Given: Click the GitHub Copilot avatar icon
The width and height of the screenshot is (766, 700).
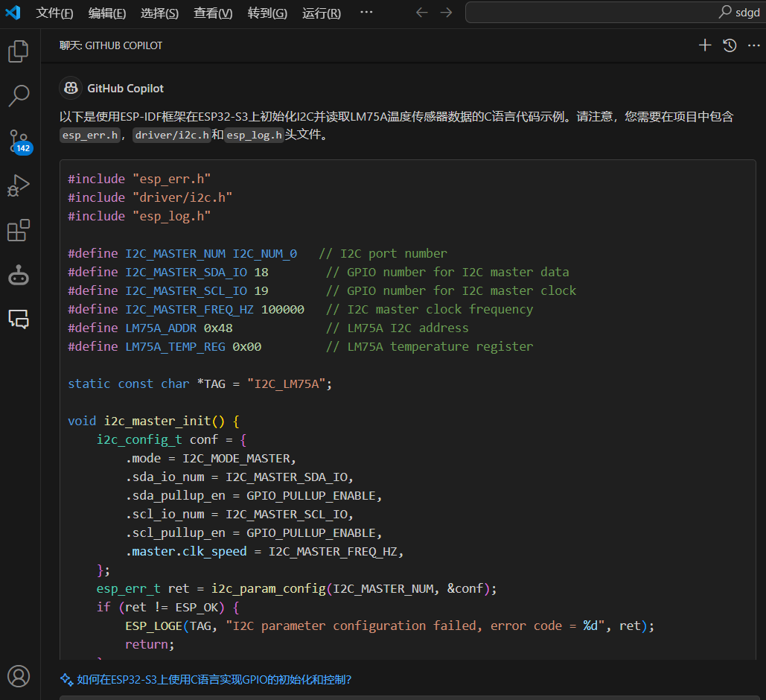Looking at the screenshot, I should tap(71, 88).
